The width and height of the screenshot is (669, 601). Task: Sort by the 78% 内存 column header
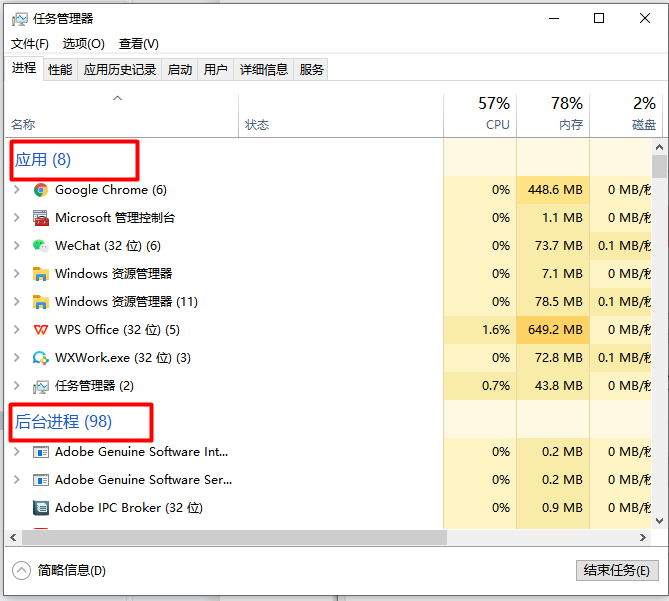tap(553, 115)
